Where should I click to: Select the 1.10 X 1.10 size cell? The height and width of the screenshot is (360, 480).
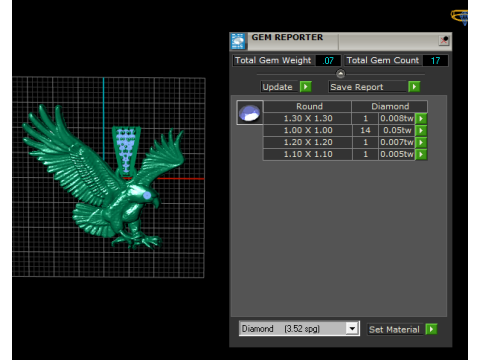tap(308, 154)
